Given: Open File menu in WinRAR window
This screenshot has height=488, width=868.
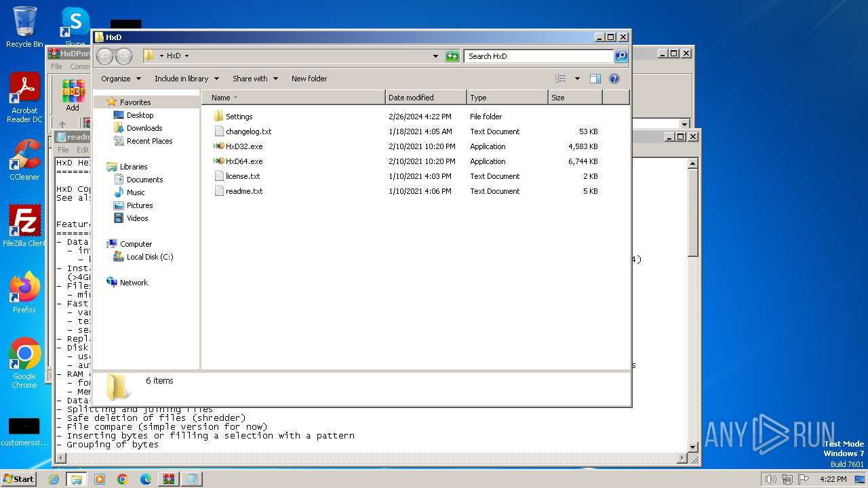Looking at the screenshot, I should pos(56,66).
